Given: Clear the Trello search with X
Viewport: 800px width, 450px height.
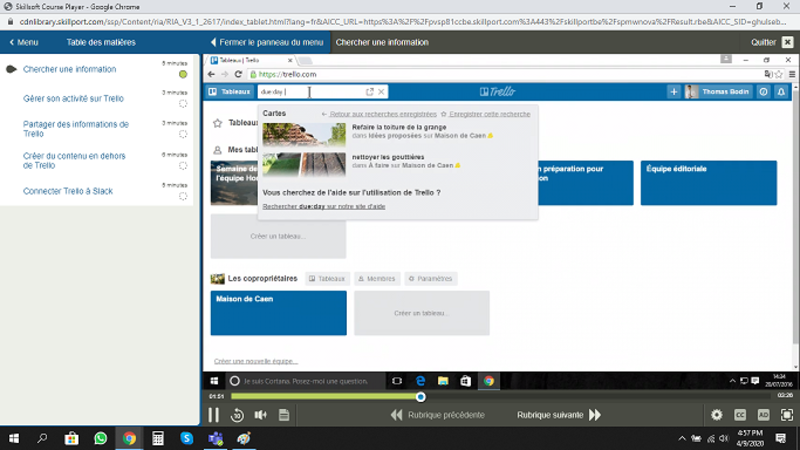Looking at the screenshot, I should click(381, 92).
